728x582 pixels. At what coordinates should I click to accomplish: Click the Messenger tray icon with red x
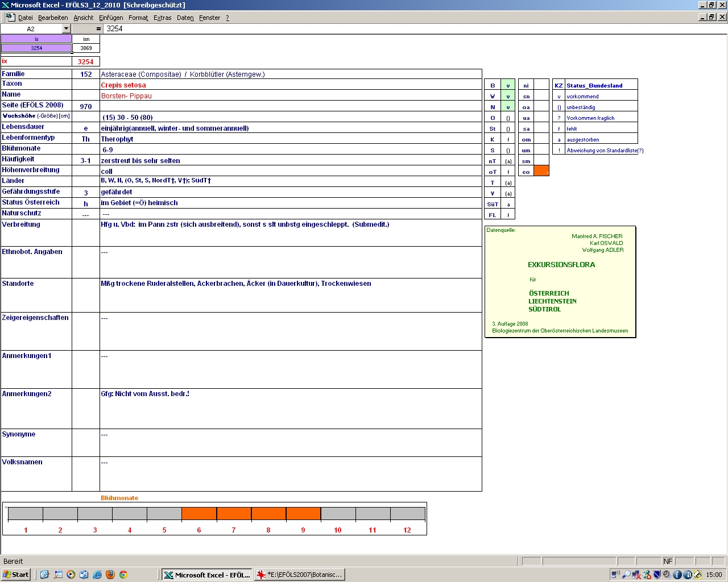click(x=647, y=575)
